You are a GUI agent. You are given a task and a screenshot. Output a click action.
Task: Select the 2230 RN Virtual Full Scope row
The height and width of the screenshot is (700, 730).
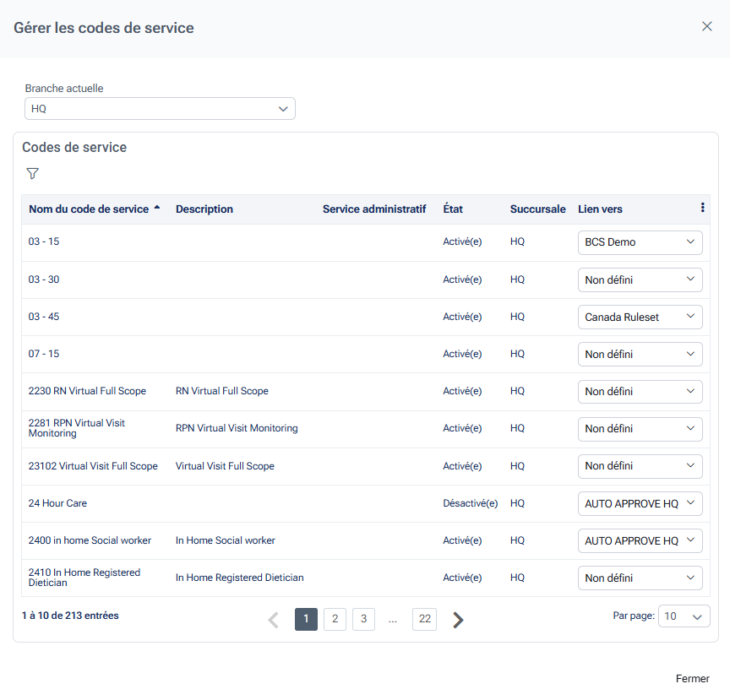point(87,392)
